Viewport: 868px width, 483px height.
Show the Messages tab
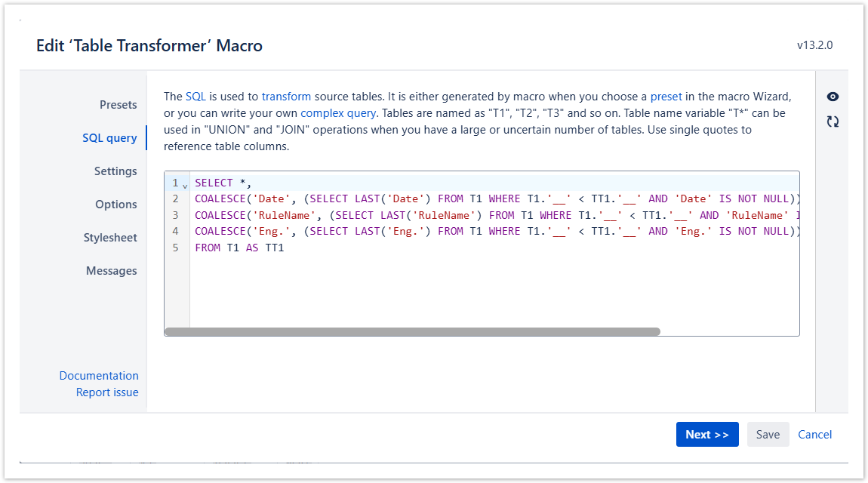(111, 271)
